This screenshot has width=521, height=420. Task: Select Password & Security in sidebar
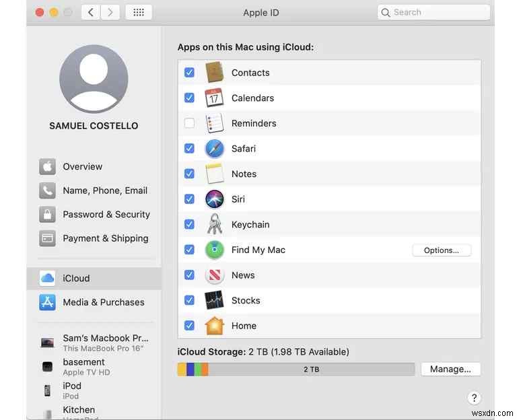click(106, 215)
